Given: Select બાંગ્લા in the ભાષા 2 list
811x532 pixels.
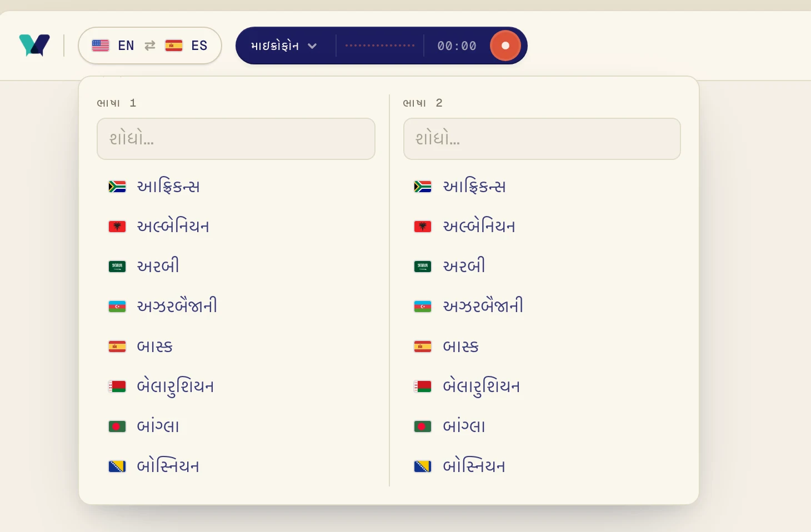Looking at the screenshot, I should tap(542, 426).
